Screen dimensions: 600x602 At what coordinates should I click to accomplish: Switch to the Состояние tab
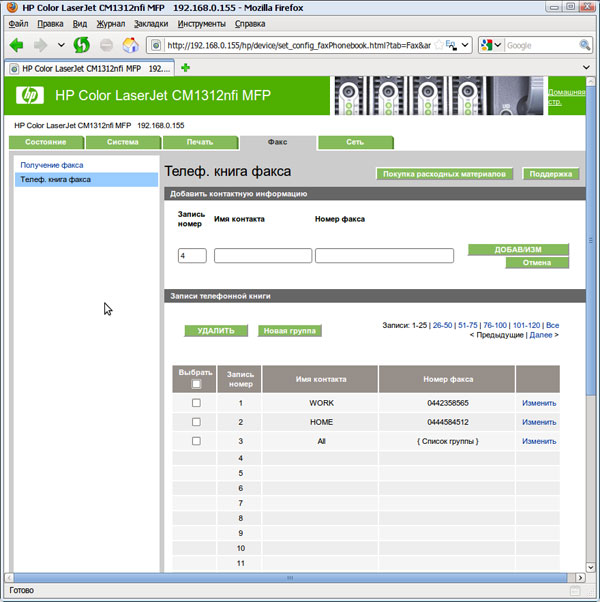click(x=46, y=142)
